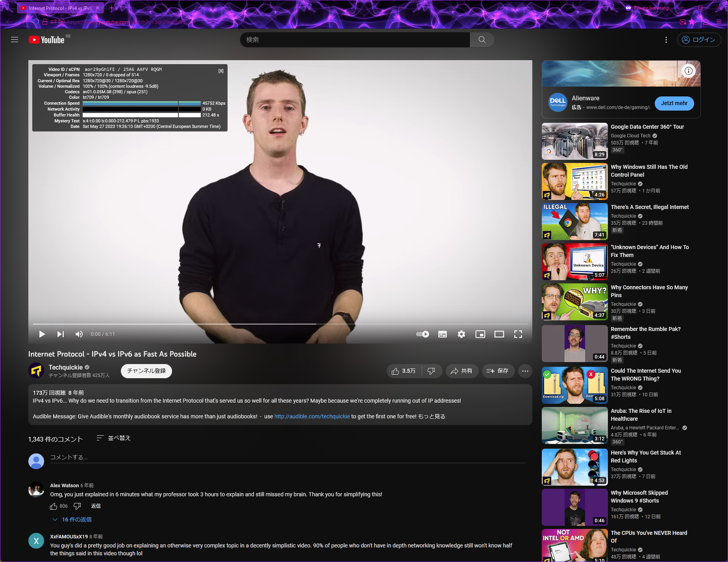Open Techquickie channel name link
This screenshot has width=728, height=562.
[66, 367]
